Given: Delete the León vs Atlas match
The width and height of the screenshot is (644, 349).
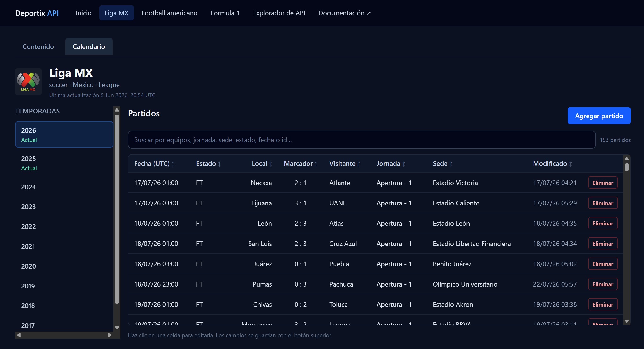Looking at the screenshot, I should [603, 223].
